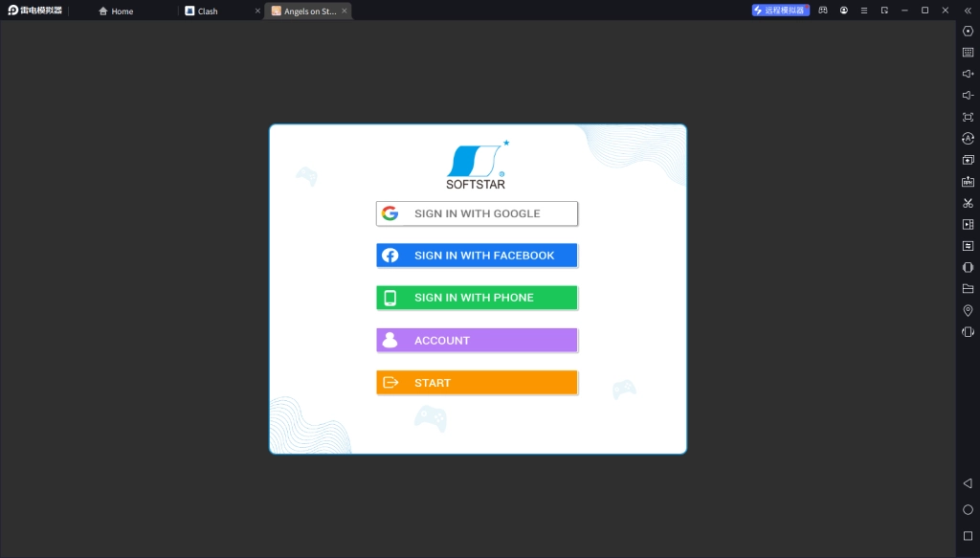The height and width of the screenshot is (558, 980).
Task: Open the purple Account login option
Action: pos(477,341)
